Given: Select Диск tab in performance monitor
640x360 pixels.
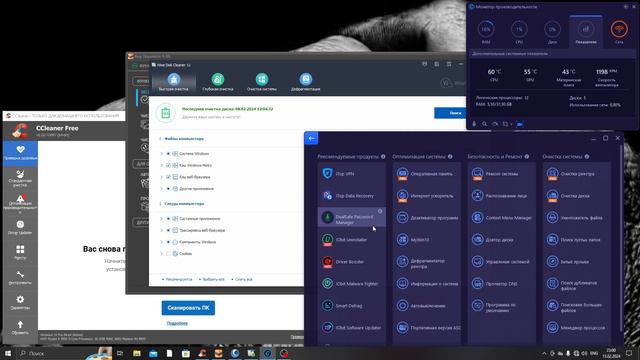Looking at the screenshot, I should (552, 32).
